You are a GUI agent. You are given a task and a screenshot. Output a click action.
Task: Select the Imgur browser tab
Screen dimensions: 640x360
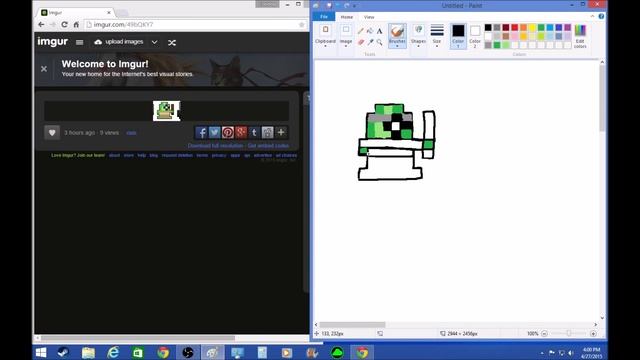pos(76,13)
